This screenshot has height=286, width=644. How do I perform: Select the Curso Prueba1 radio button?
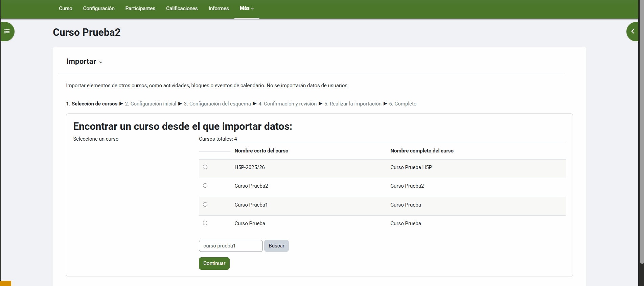(x=205, y=205)
